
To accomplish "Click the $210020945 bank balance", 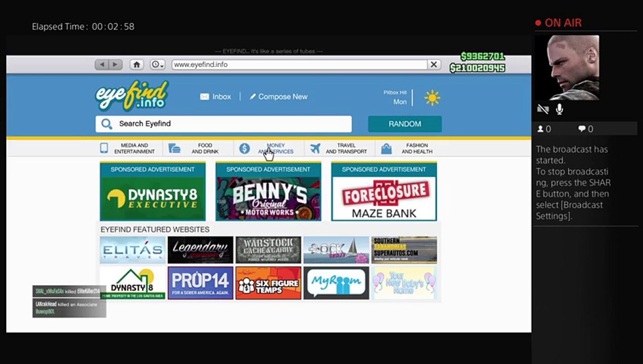I will tap(477, 68).
